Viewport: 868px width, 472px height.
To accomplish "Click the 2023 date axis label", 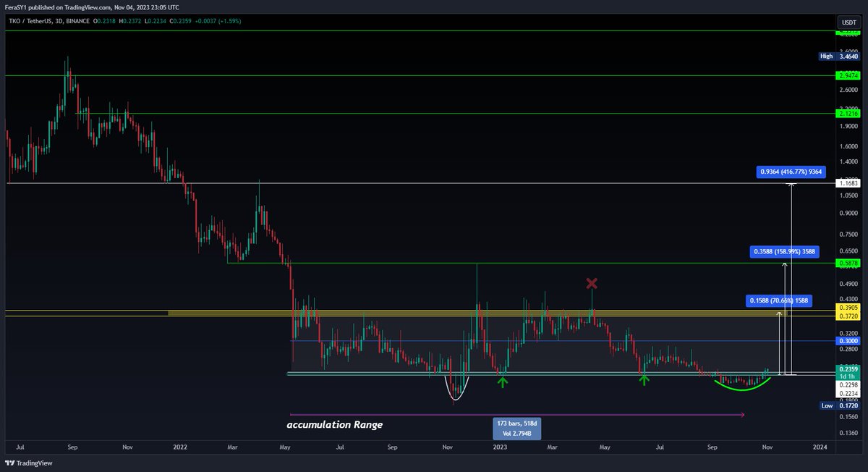I will [500, 447].
